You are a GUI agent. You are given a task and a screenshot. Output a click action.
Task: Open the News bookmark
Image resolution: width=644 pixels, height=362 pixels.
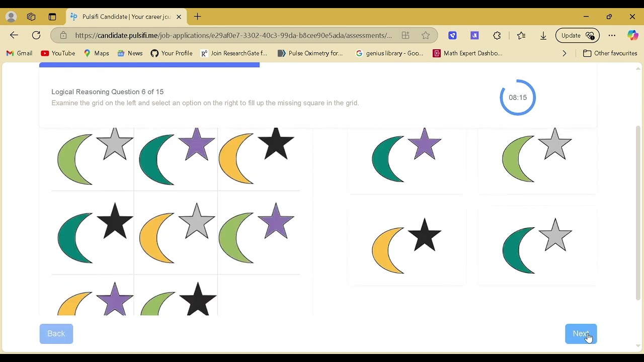130,53
